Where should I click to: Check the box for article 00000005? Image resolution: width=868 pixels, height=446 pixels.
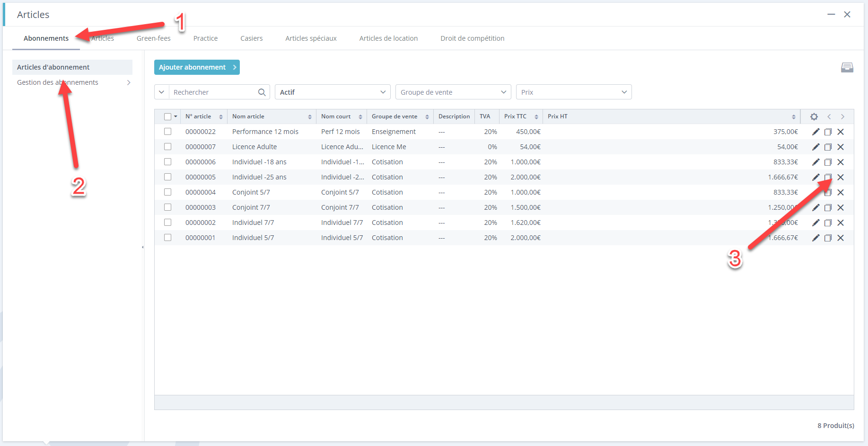coord(167,177)
